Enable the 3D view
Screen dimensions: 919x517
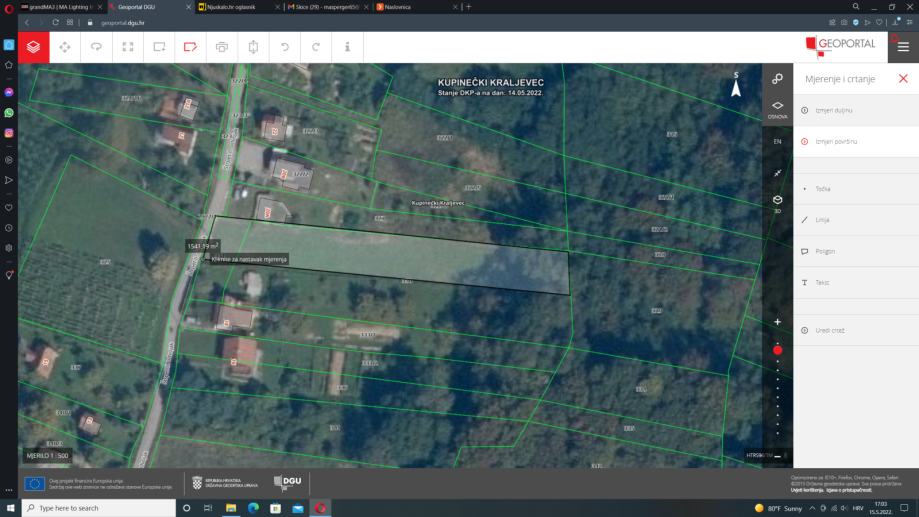tap(777, 203)
